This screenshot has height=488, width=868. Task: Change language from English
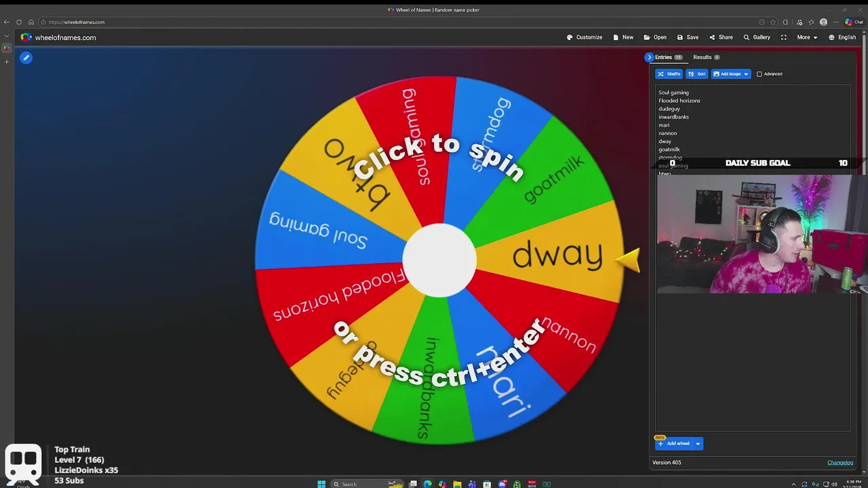click(x=842, y=37)
